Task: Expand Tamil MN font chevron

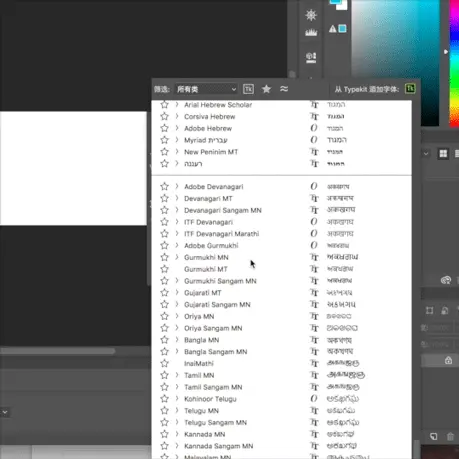Action: pyautogui.click(x=177, y=375)
